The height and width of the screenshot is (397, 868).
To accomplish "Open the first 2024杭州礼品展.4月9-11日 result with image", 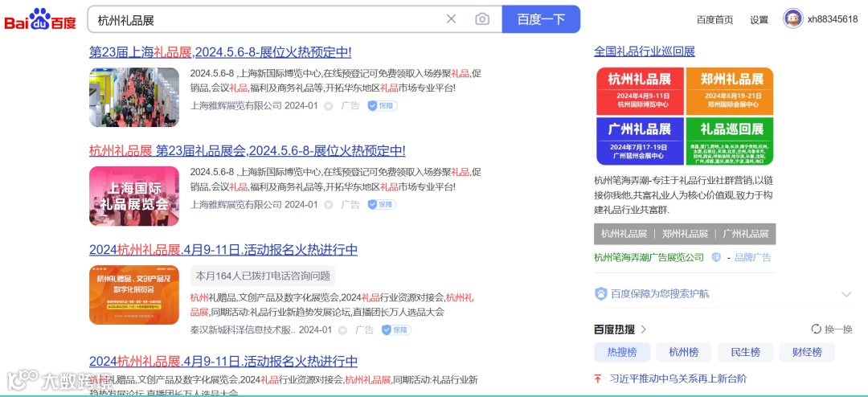I will pyautogui.click(x=223, y=250).
